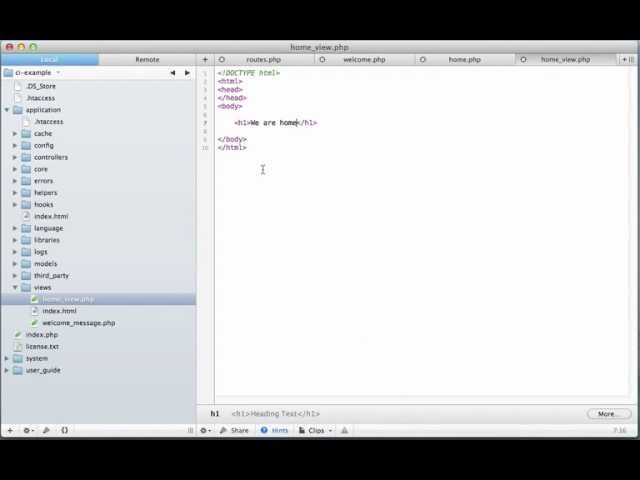Click the <h1>Heading Text</h1> hint text
The width and height of the screenshot is (640, 480).
click(x=276, y=413)
